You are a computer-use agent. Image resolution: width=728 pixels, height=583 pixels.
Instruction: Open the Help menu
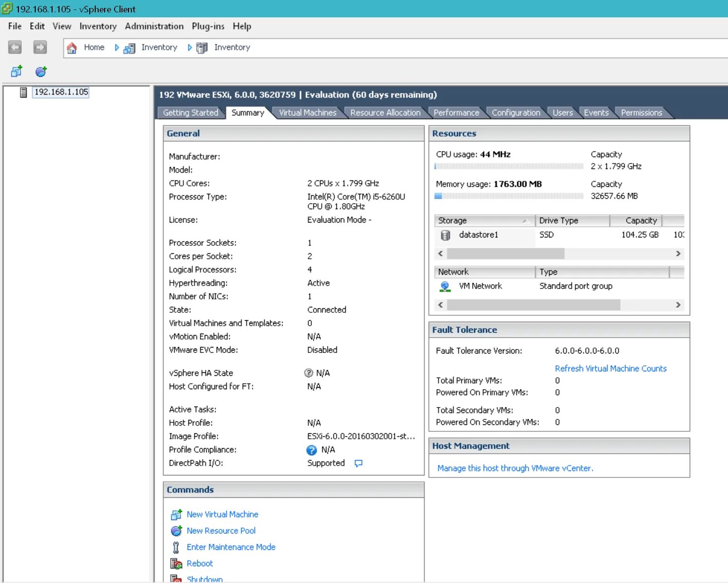pyautogui.click(x=242, y=26)
